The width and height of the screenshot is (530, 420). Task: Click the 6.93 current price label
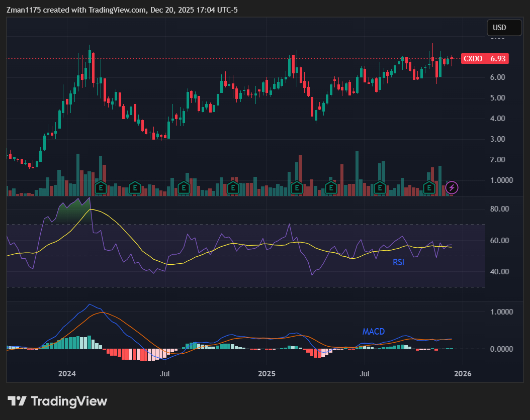[x=497, y=59]
